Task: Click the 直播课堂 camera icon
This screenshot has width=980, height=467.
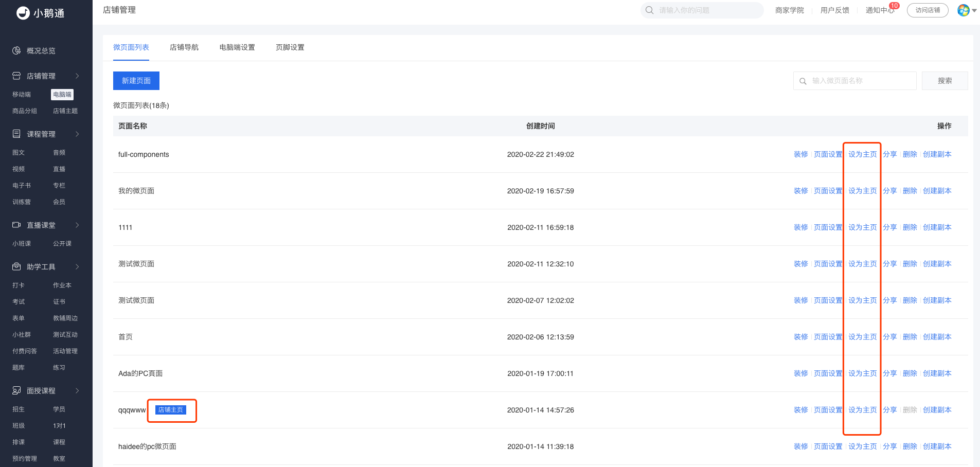Action: click(16, 225)
